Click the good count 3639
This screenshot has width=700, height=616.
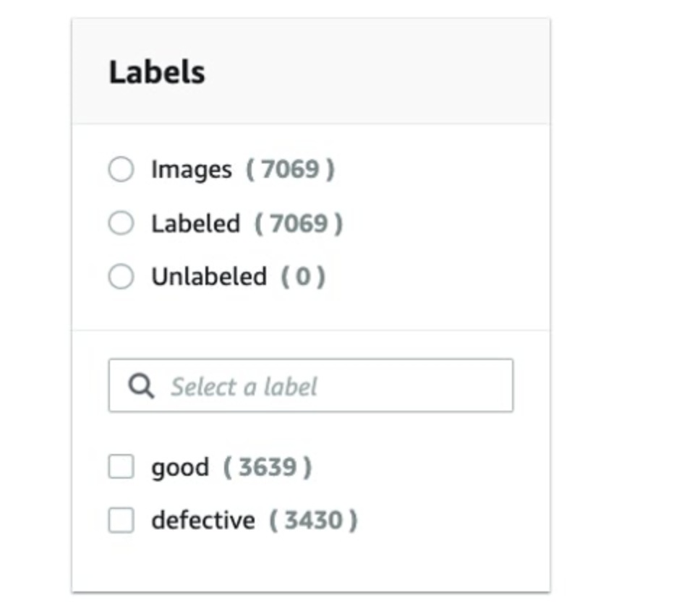267,467
